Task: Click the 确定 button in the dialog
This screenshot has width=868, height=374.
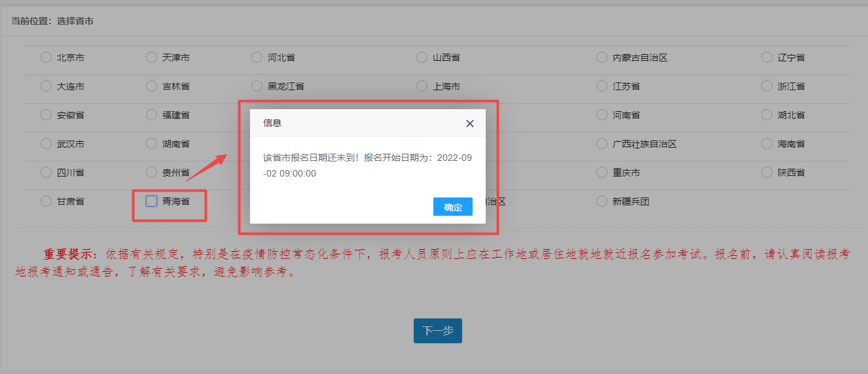Action: tap(452, 207)
